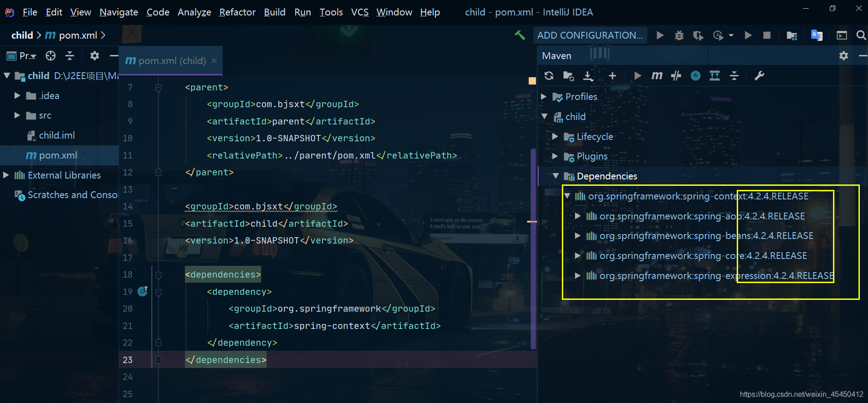Expand Maven Lifecycle node
The height and width of the screenshot is (403, 868).
tap(555, 136)
